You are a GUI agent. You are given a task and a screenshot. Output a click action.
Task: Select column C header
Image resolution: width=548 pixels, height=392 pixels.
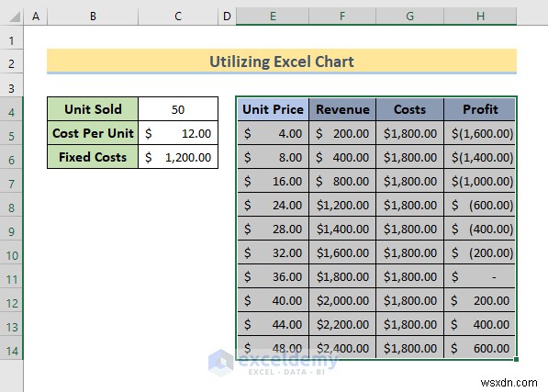[x=178, y=17]
